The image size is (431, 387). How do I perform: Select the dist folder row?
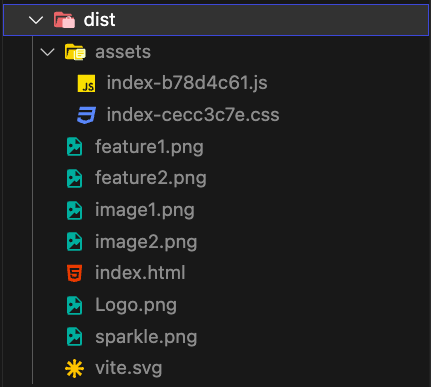[216, 20]
